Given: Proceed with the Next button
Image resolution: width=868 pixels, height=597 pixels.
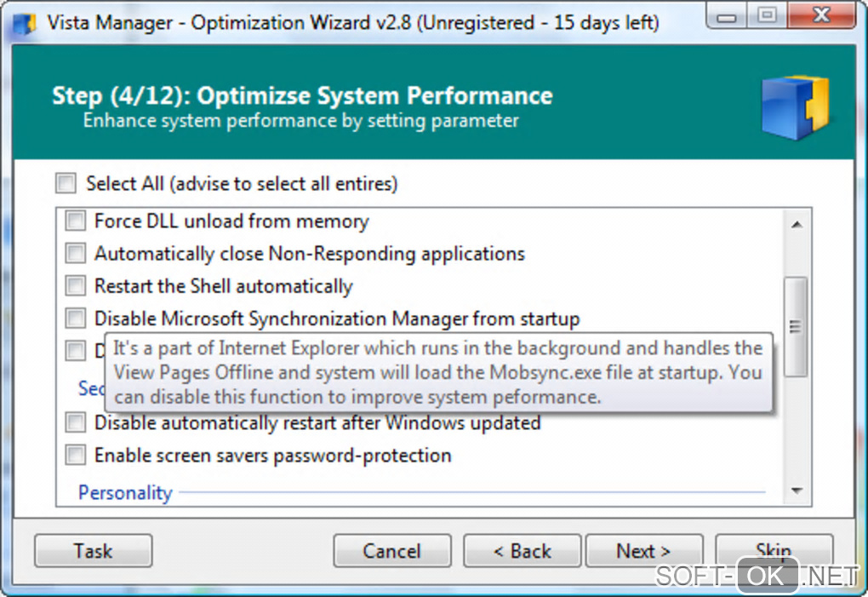Looking at the screenshot, I should pos(644,551).
